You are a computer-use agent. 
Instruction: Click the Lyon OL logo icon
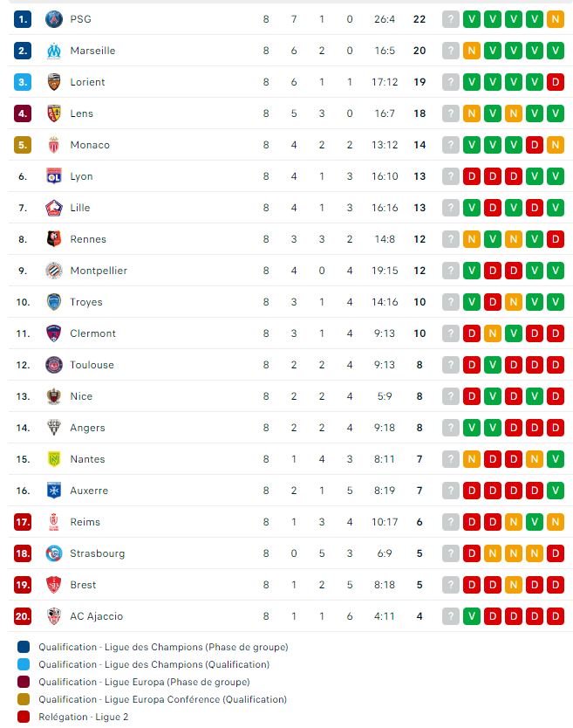tap(54, 176)
